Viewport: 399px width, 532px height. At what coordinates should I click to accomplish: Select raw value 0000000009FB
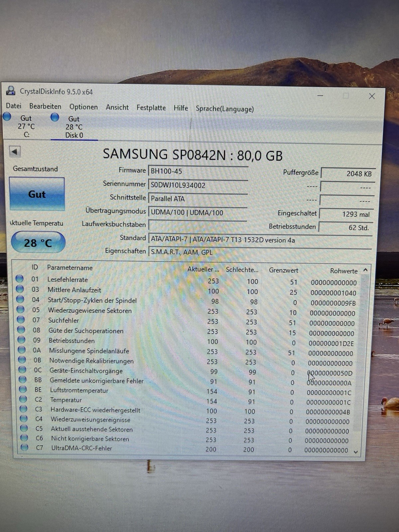(x=333, y=303)
